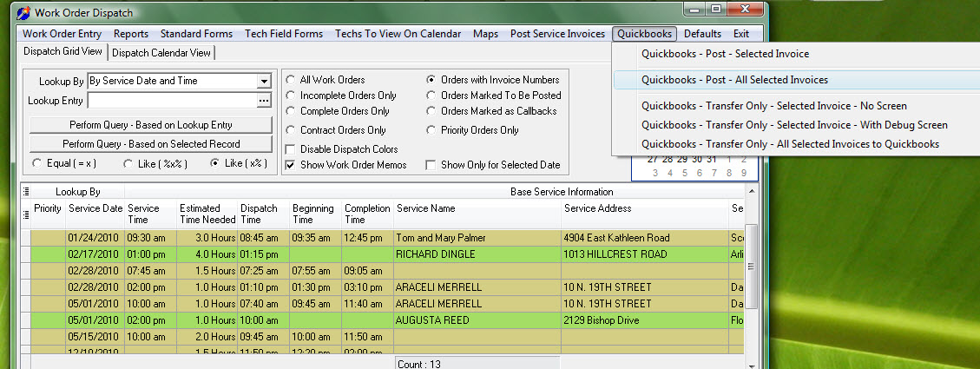
Task: Close the open Quickbooks menu
Action: [644, 34]
